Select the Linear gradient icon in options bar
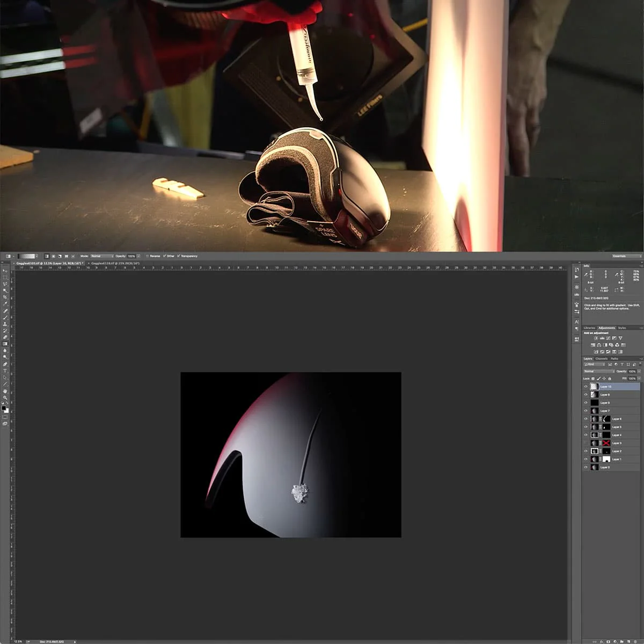The image size is (644, 644). click(x=48, y=257)
